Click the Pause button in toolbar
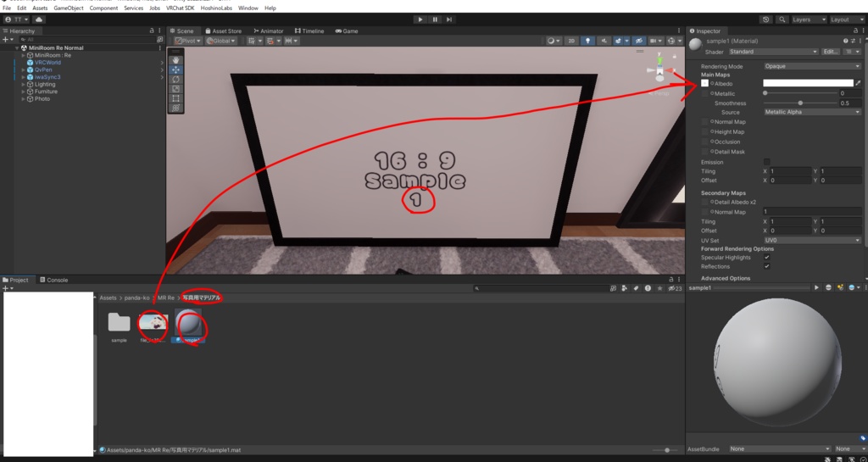Screen dimensions: 868x462 click(x=435, y=19)
